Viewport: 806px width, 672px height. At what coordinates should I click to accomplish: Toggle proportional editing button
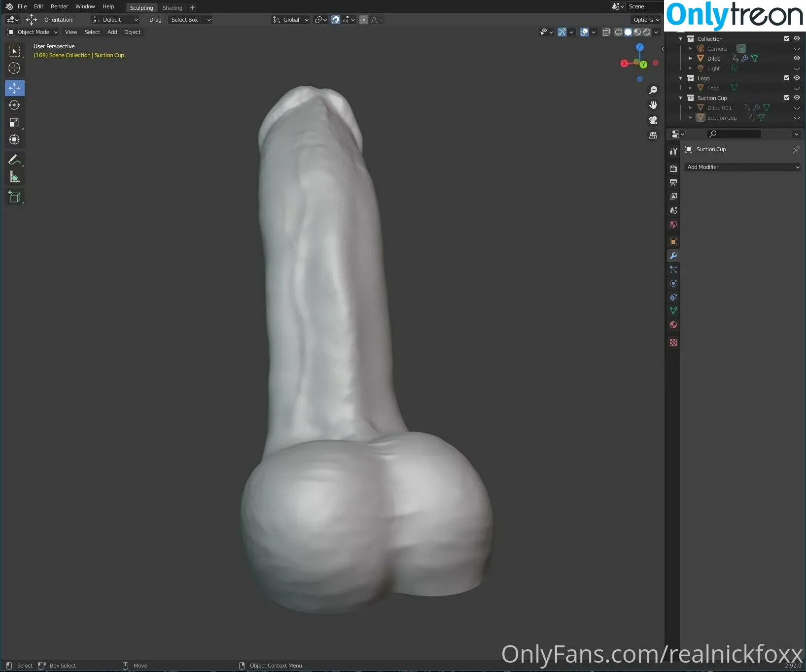point(364,20)
